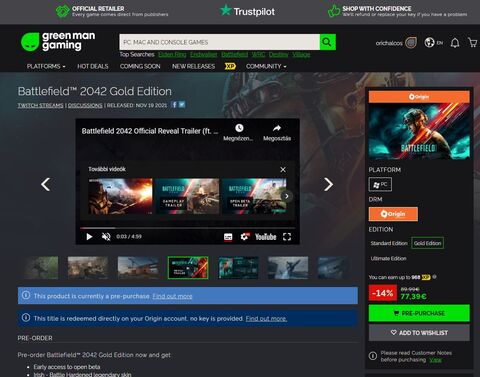Viewport: 480px width, 377px height.
Task: Open the Open Beta Trailer suggested video
Action: click(x=254, y=196)
